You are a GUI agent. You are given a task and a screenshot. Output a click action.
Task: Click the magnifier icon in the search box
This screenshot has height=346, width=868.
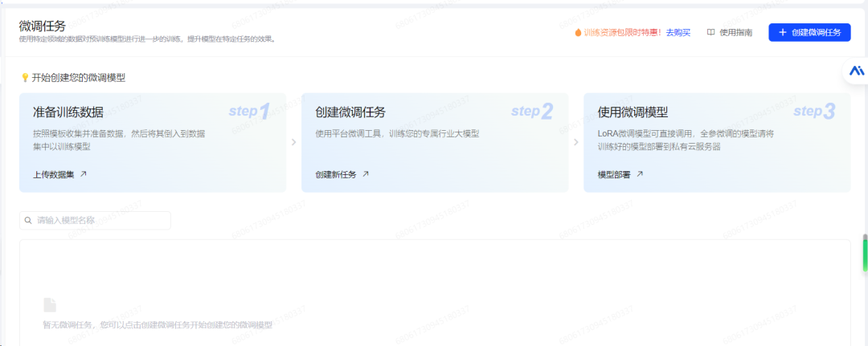pos(28,221)
